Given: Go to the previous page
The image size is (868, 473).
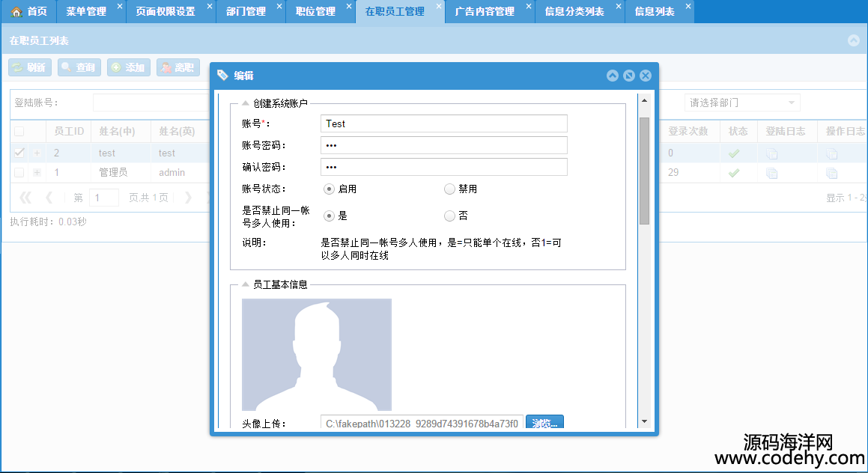Looking at the screenshot, I should (x=49, y=198).
